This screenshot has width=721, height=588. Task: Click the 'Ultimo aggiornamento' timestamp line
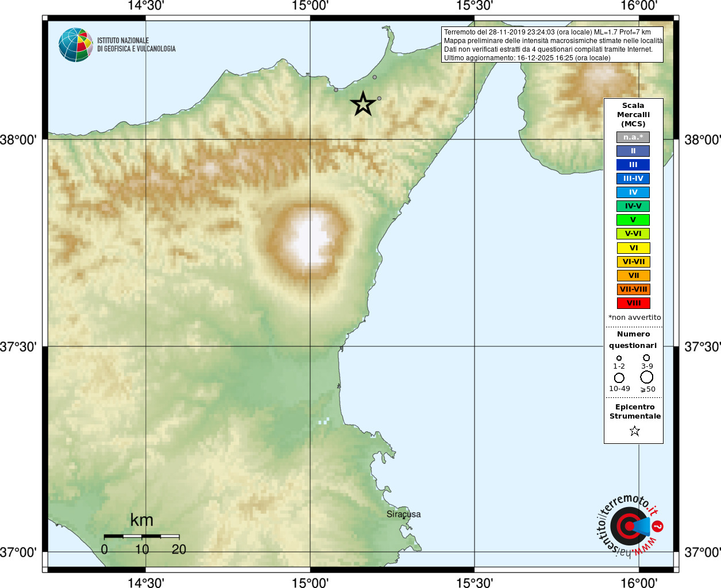(x=527, y=58)
